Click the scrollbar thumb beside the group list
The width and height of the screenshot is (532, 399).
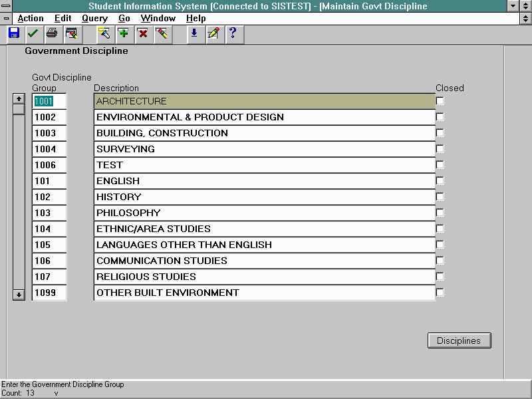[19, 109]
